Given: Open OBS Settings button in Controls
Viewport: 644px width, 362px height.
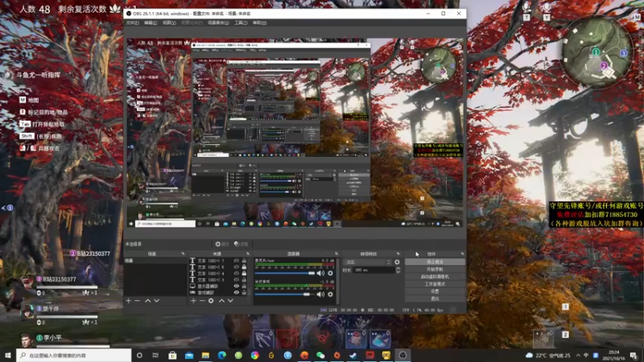Looking at the screenshot, I should click(x=435, y=291).
